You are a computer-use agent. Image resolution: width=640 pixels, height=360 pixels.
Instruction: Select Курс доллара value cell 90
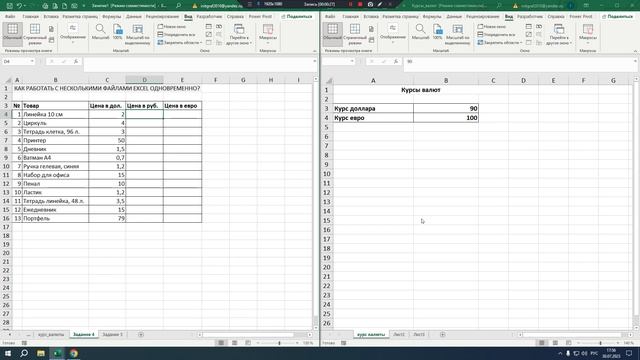[x=446, y=108]
